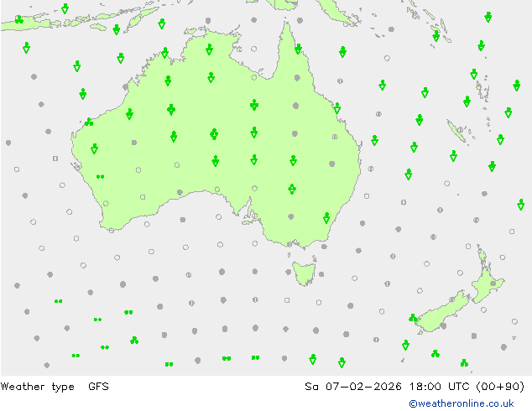This screenshot has height=411, width=532.
Task: Click the green shower symbol on Cape York Peninsula
Action: point(298,49)
